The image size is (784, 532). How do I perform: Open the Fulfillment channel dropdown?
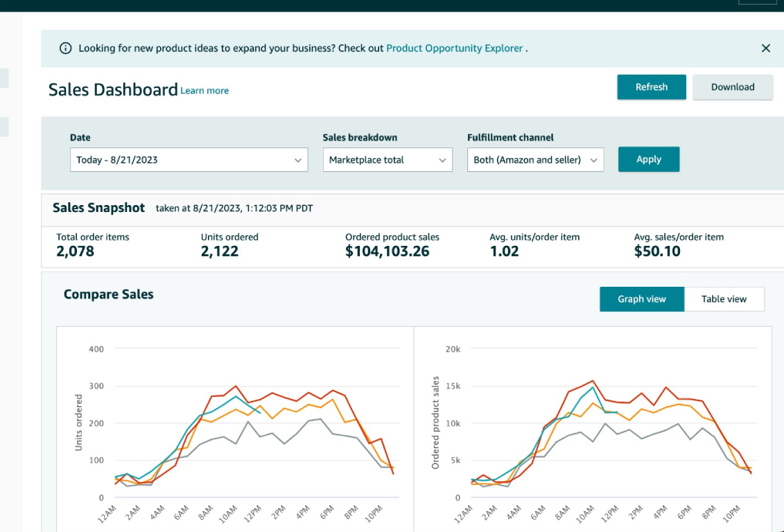tap(536, 160)
